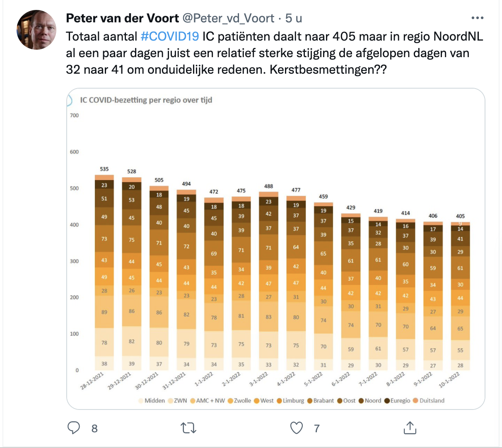Image resolution: width=502 pixels, height=448 pixels.
Task: Click the Peter van der Voort display name
Action: point(123,18)
